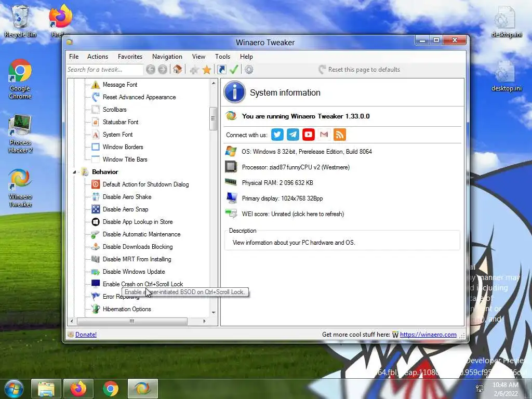Click Reset this page to defaults

(360, 70)
